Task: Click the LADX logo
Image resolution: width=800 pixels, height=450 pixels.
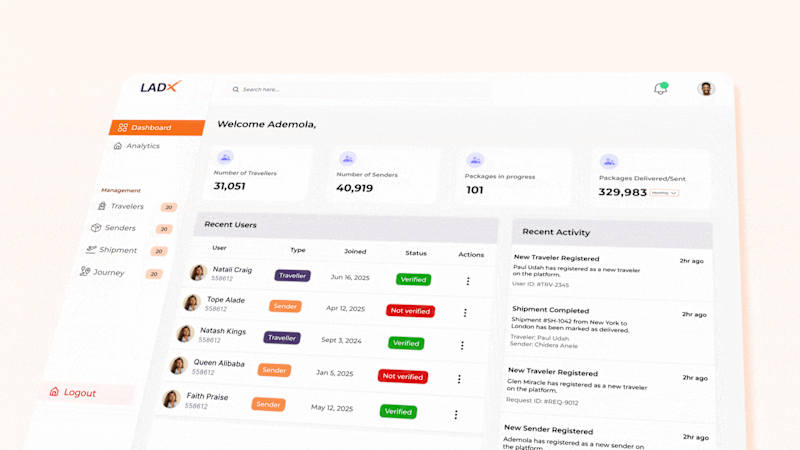Action: [x=161, y=87]
